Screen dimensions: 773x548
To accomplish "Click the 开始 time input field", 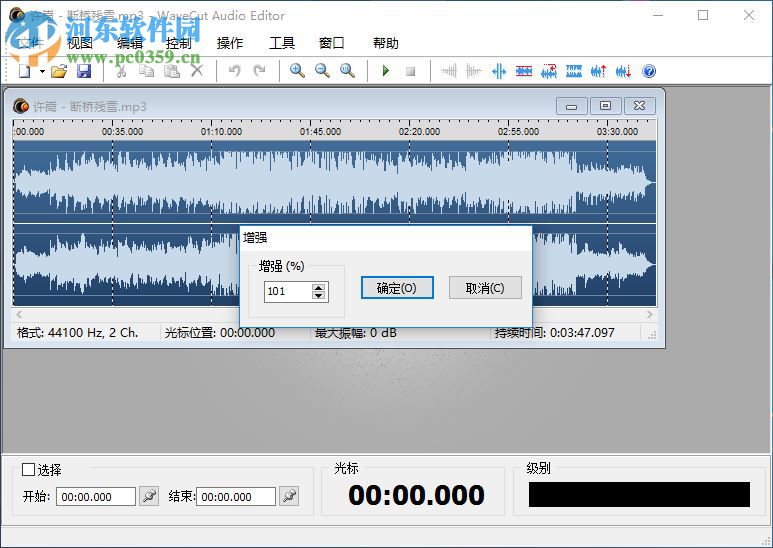I will pyautogui.click(x=96, y=497).
